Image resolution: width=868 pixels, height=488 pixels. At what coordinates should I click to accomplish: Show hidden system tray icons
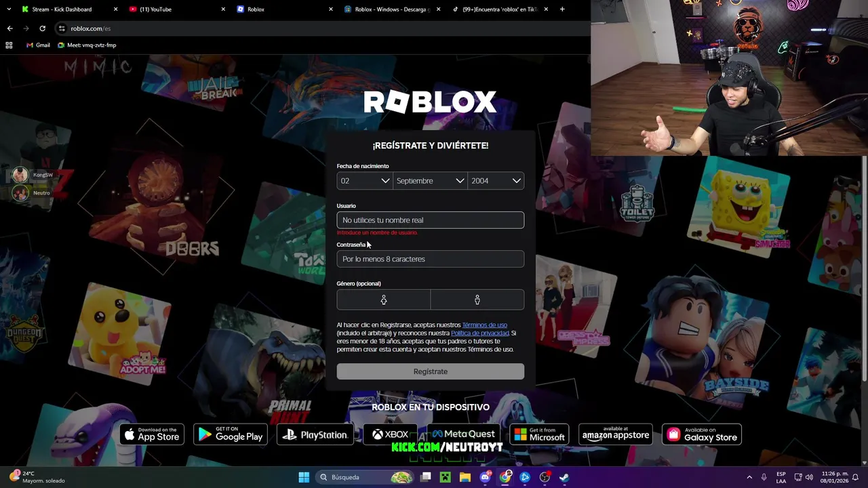coord(749,477)
